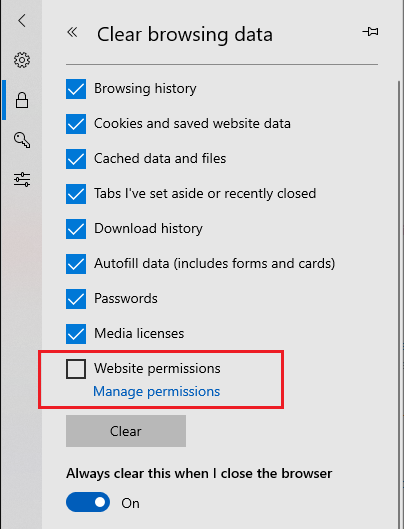Screen dimensions: 404x529
Task: Open the Manage permissions link
Action: click(x=157, y=392)
